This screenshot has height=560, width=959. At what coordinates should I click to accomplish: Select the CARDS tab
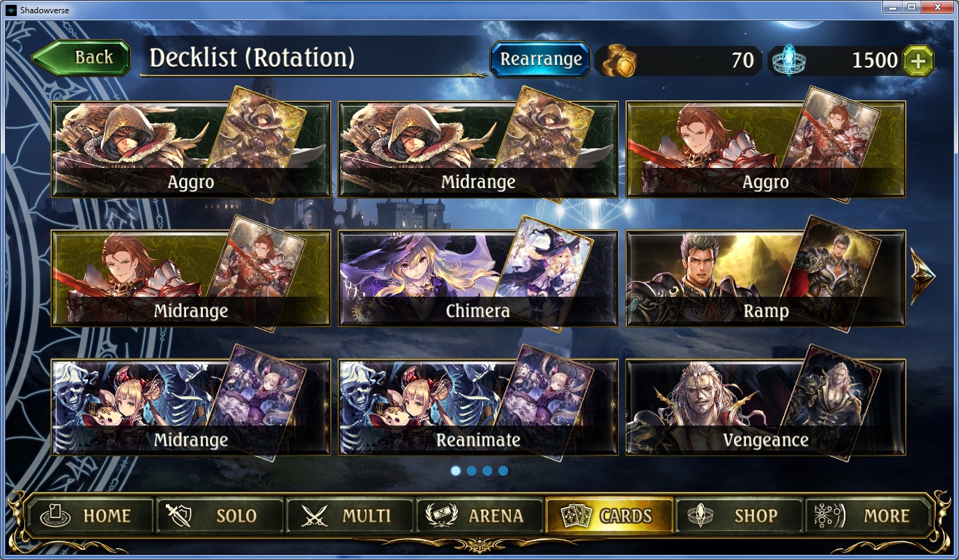click(x=609, y=516)
